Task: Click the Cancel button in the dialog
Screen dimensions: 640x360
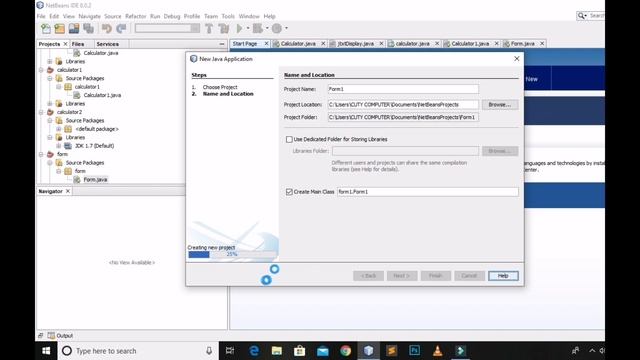Action: pos(469,276)
